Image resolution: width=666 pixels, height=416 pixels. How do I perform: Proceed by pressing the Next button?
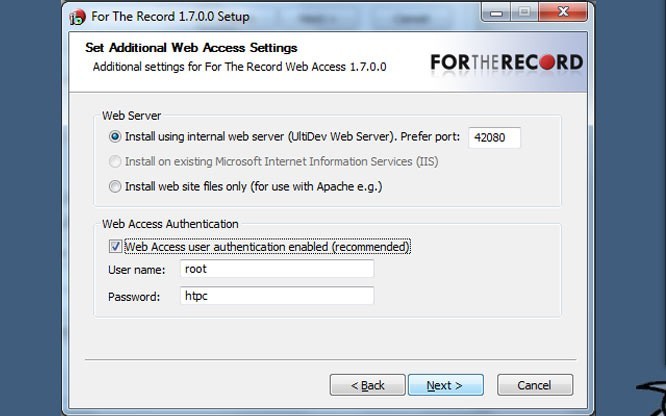click(445, 385)
